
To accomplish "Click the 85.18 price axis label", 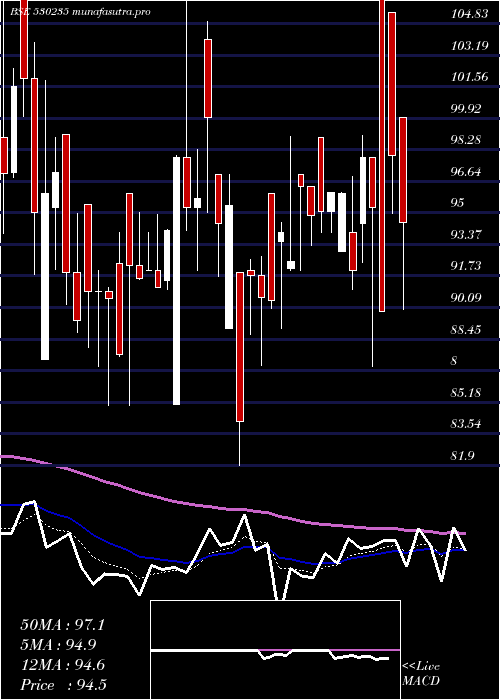I will coord(467,392).
